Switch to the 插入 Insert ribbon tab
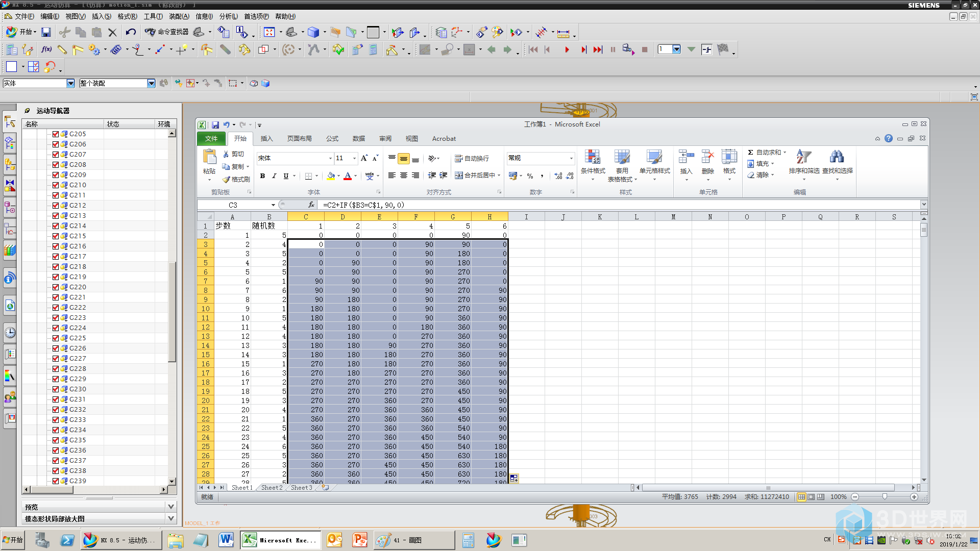The width and height of the screenshot is (980, 551). tap(266, 139)
